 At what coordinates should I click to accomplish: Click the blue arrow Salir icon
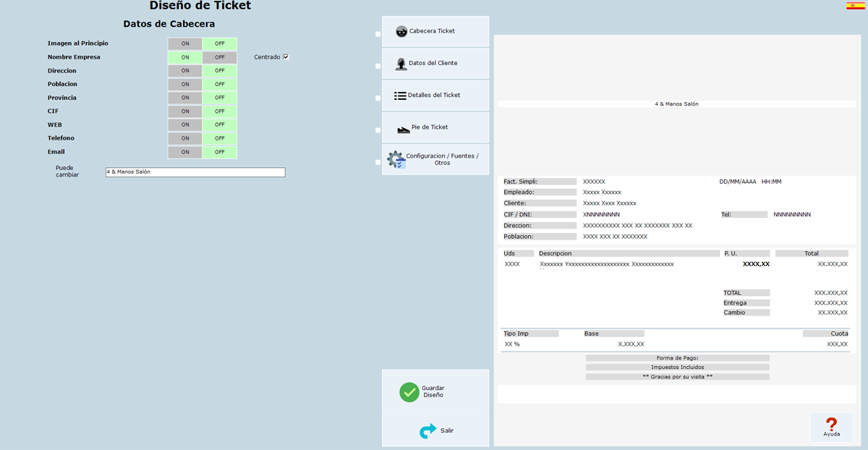point(428,431)
